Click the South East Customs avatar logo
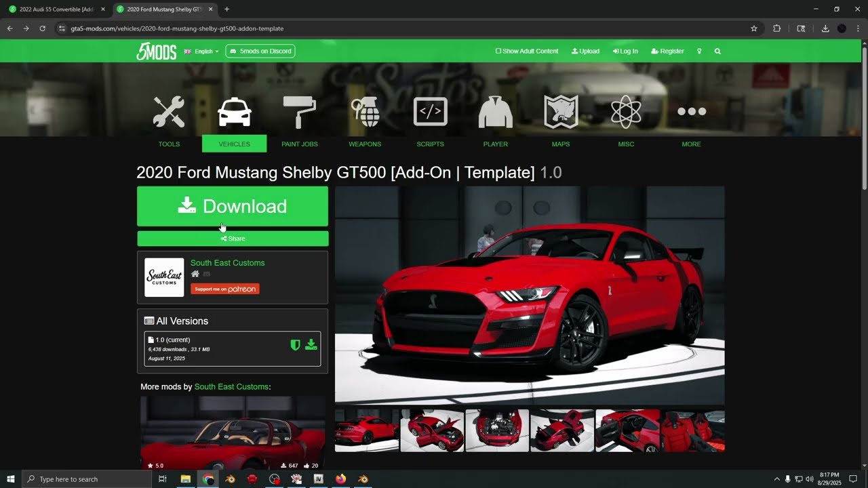Screen dimensions: 868x488 pyautogui.click(x=164, y=277)
